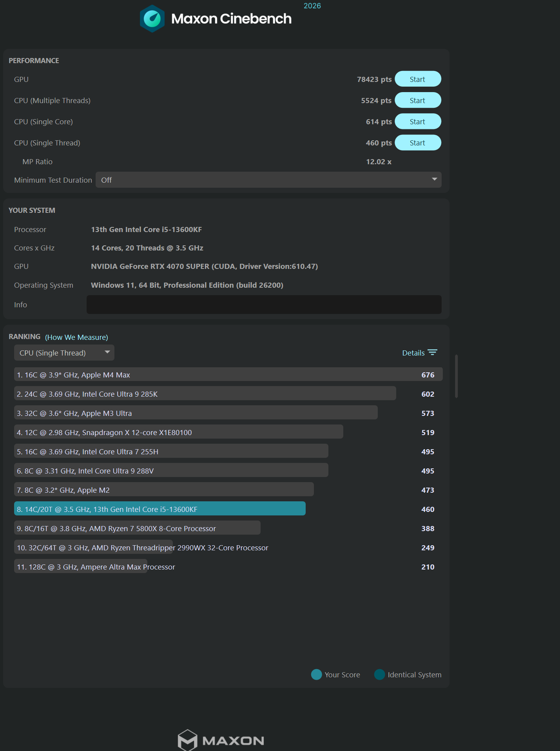Start the CPU Multiple Threads benchmark
560x751 pixels.
coord(418,100)
